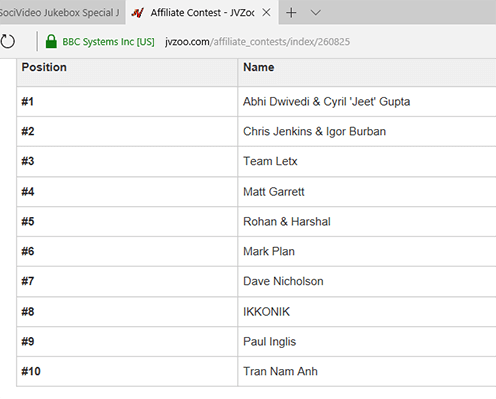496x399 pixels.
Task: Click the BBC Systems Inc [US] certificate label
Action: click(108, 42)
